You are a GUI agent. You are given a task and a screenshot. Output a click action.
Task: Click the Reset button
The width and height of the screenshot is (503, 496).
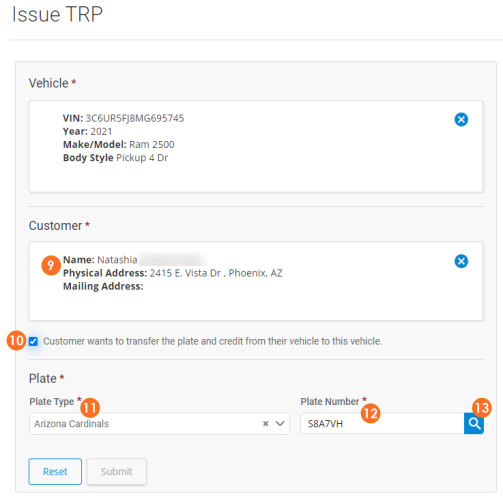(x=55, y=471)
